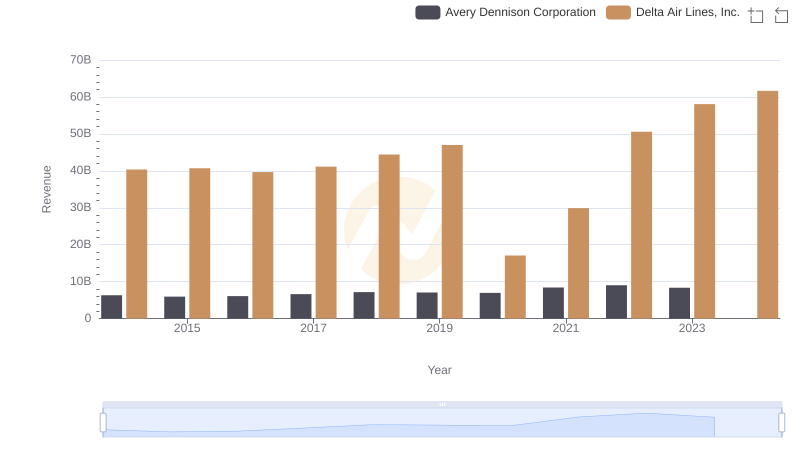Click the Delta Air Lines 2023 bar
800x461 pixels.
coord(705,211)
